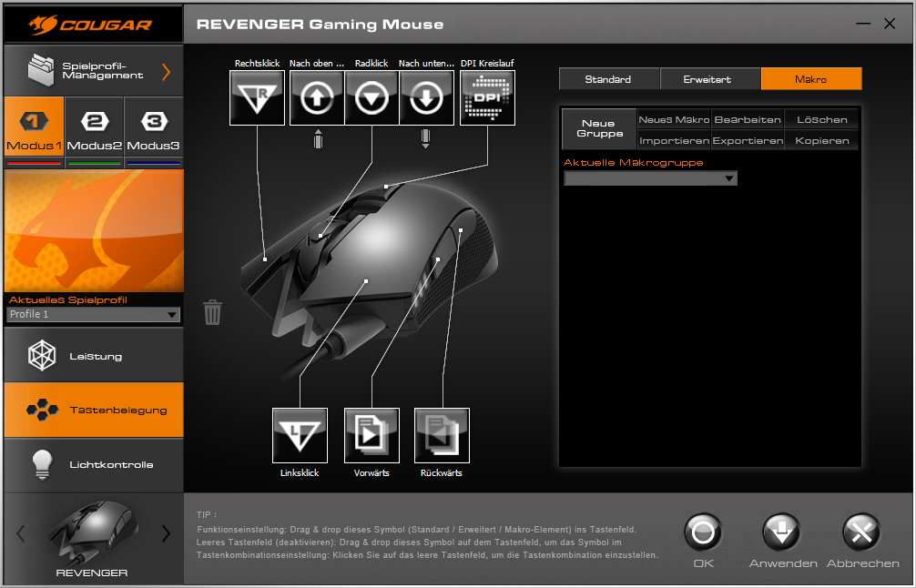Click the Vorwärts button icon
Viewport: 916px width, 588px height.
pos(371,435)
